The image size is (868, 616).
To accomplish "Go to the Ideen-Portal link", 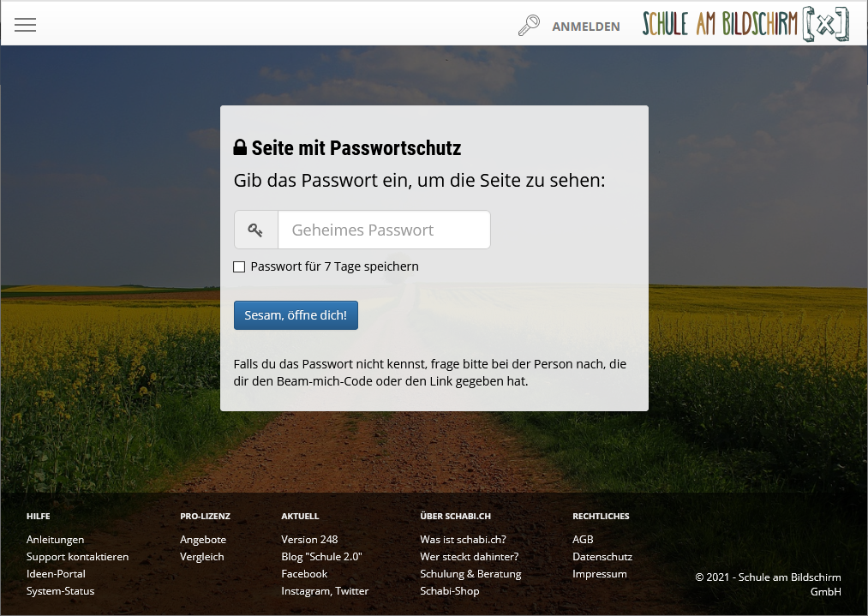I will 56,573.
